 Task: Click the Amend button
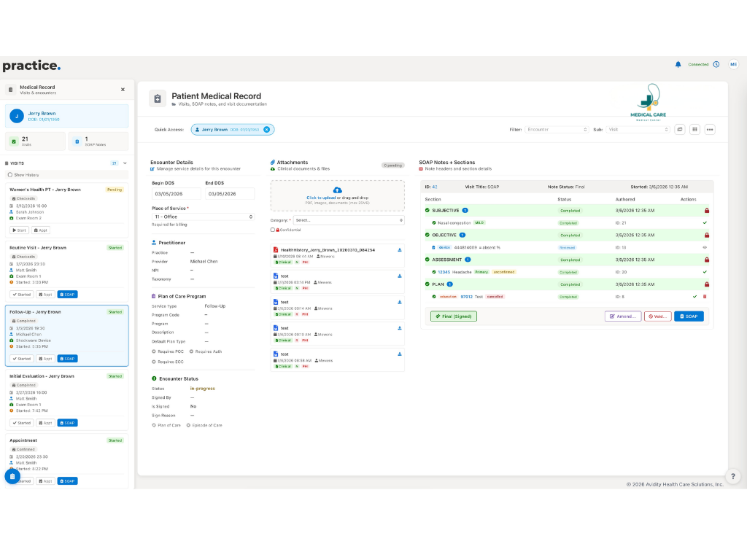coord(623,316)
